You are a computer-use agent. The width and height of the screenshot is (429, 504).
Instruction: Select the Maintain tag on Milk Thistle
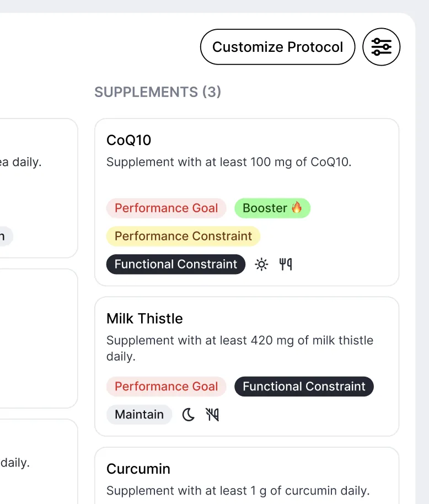[139, 415]
